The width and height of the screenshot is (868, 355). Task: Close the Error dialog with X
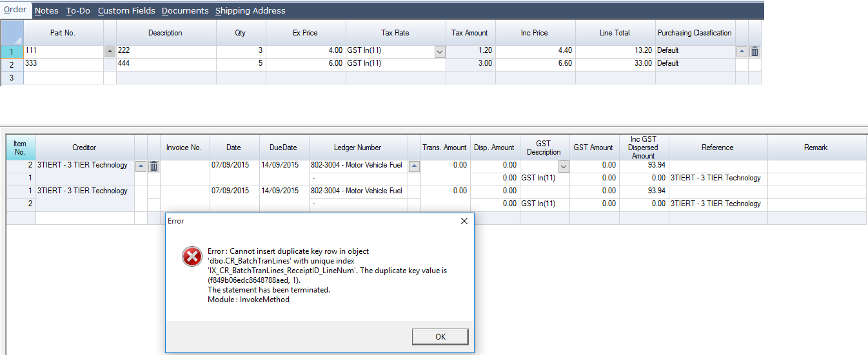(464, 221)
